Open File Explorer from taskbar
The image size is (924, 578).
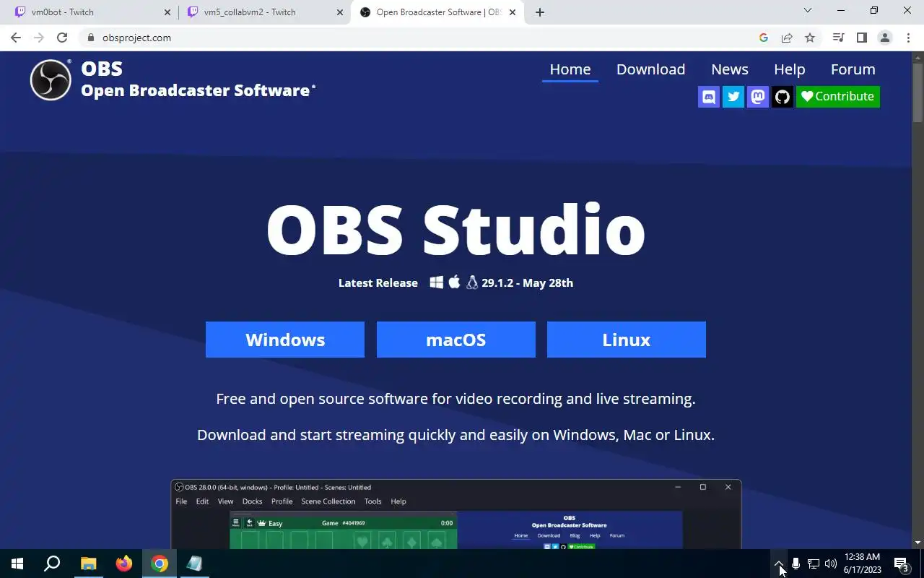[88, 564]
